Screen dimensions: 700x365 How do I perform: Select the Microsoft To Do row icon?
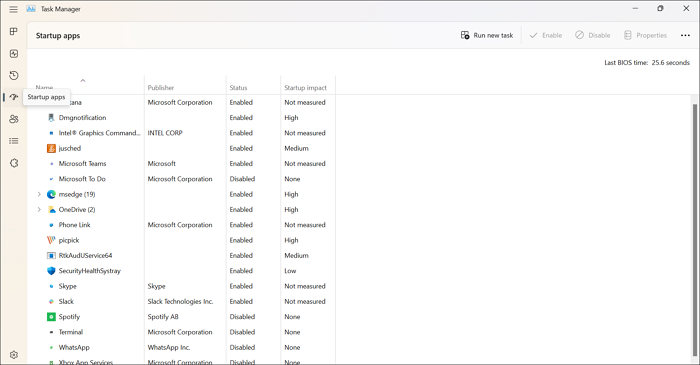click(x=51, y=179)
